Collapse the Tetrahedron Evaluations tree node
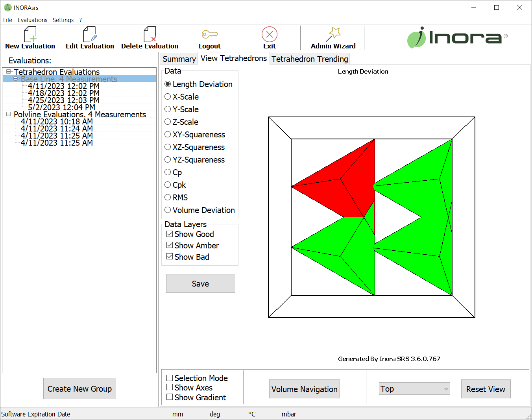 click(x=8, y=72)
